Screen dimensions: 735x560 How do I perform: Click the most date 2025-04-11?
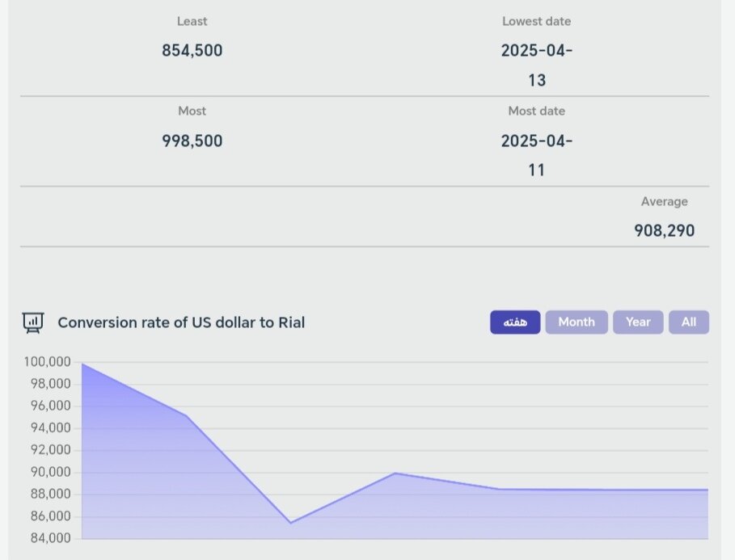(x=536, y=155)
